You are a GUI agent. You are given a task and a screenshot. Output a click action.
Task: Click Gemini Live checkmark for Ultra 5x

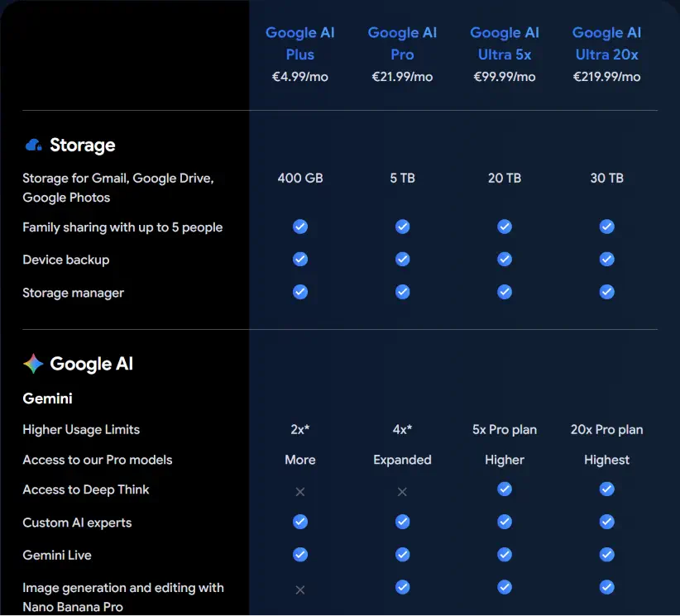(505, 555)
